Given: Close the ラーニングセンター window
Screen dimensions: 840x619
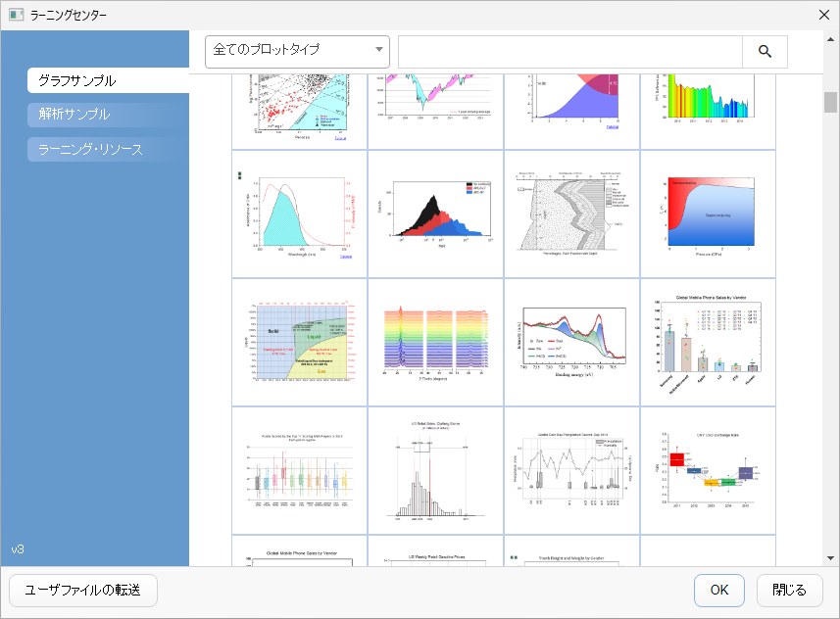Looking at the screenshot, I should point(823,15).
